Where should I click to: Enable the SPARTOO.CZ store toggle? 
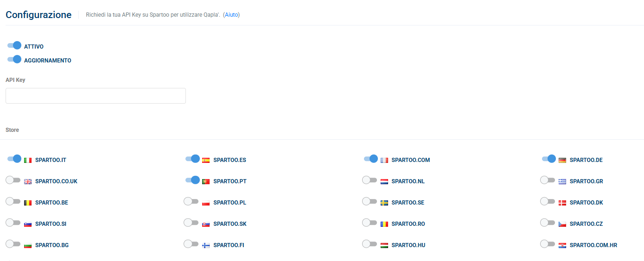click(548, 223)
